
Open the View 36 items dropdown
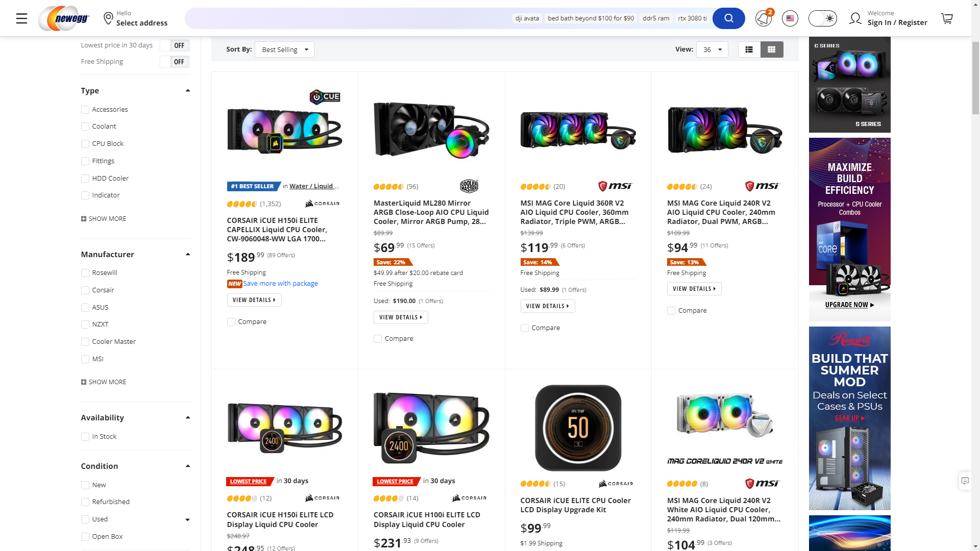712,49
